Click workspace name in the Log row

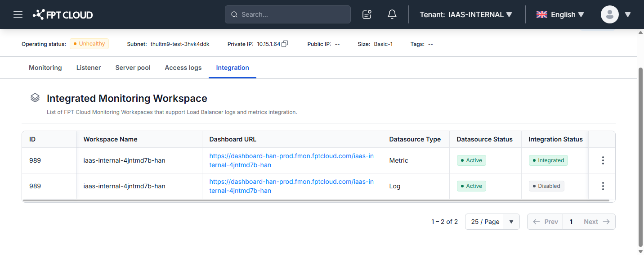pos(124,186)
